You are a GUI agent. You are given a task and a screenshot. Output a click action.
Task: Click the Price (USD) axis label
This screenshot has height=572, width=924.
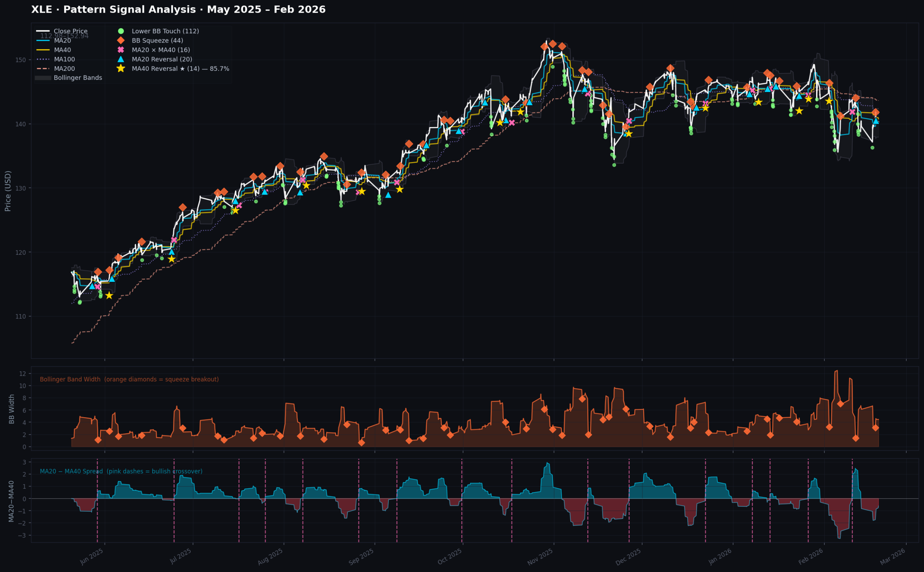point(8,191)
